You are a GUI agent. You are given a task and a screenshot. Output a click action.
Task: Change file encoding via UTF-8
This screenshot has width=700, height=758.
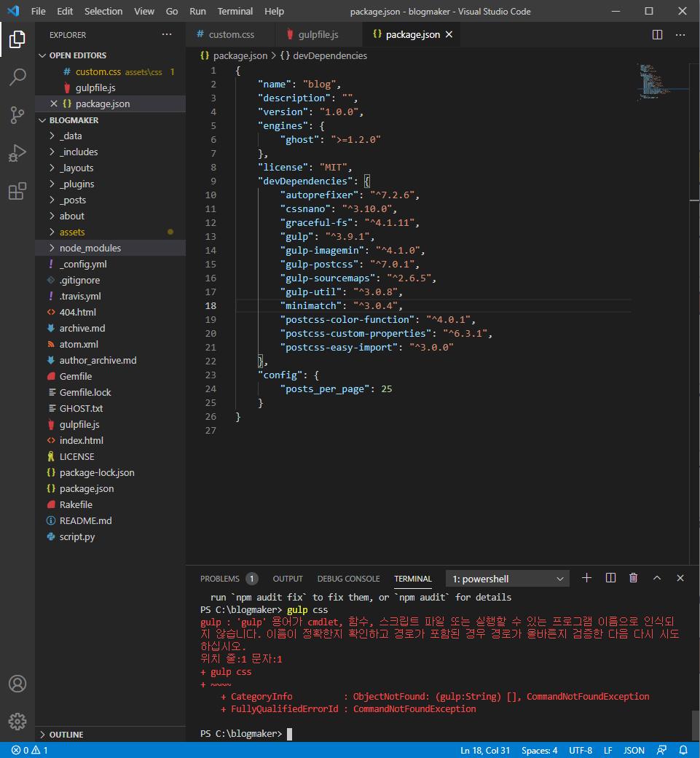581,750
